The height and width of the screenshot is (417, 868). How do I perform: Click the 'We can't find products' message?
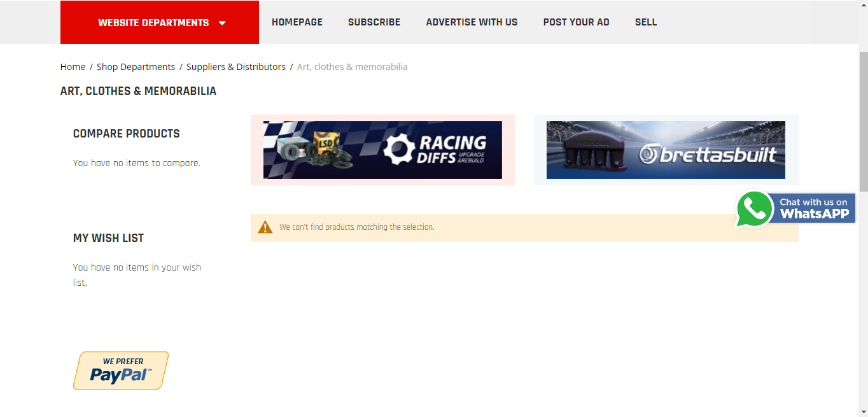tap(357, 227)
